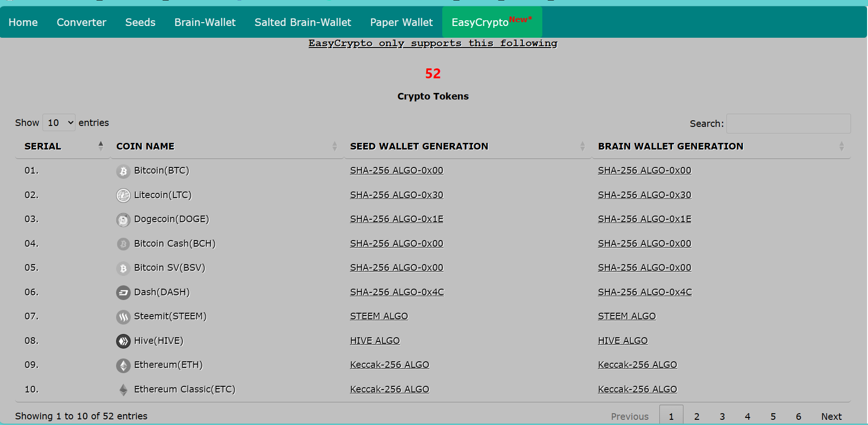Select the EasyCrypto New tab
The image size is (868, 425).
point(492,22)
